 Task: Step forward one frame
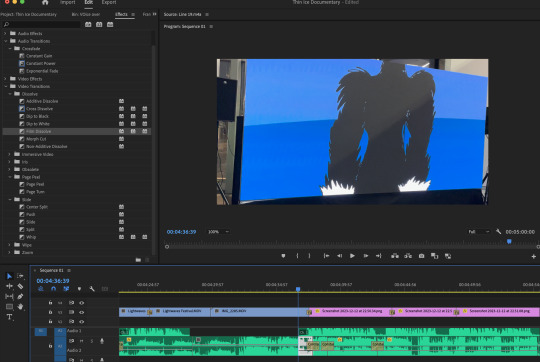(x=366, y=256)
